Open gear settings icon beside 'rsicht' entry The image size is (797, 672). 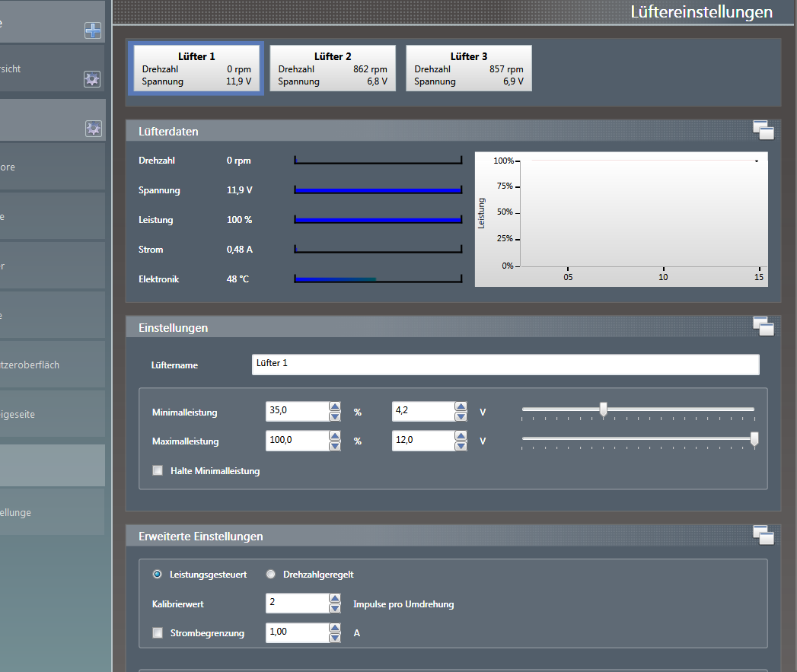point(92,79)
